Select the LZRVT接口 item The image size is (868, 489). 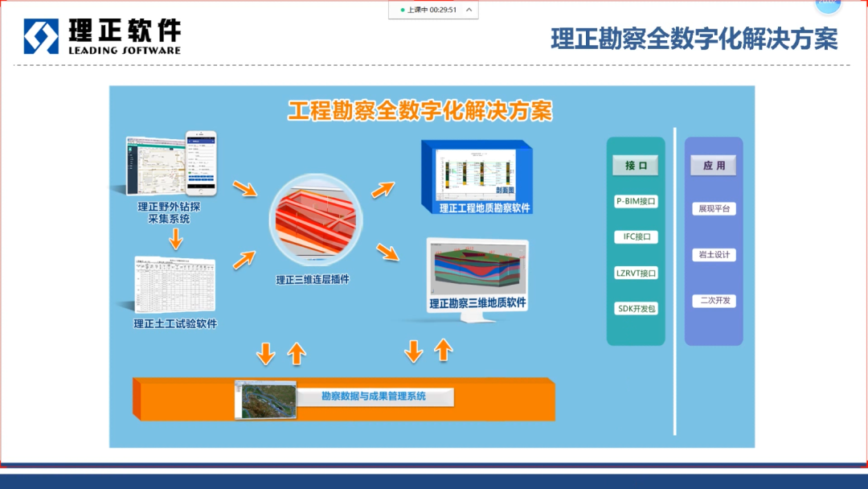(x=636, y=273)
